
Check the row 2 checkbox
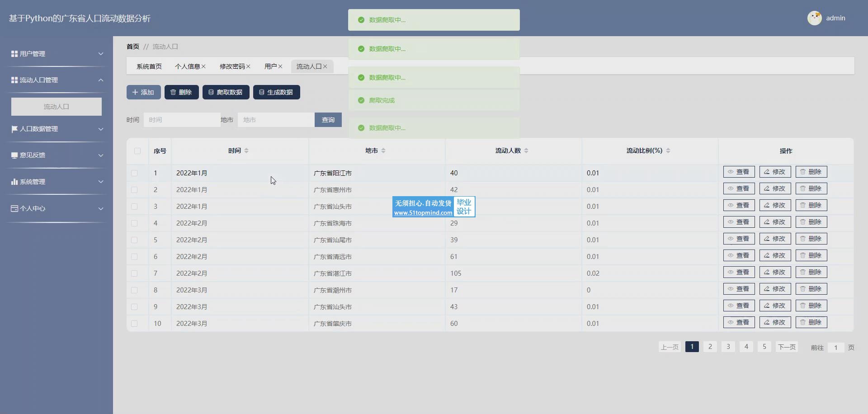pyautogui.click(x=134, y=190)
